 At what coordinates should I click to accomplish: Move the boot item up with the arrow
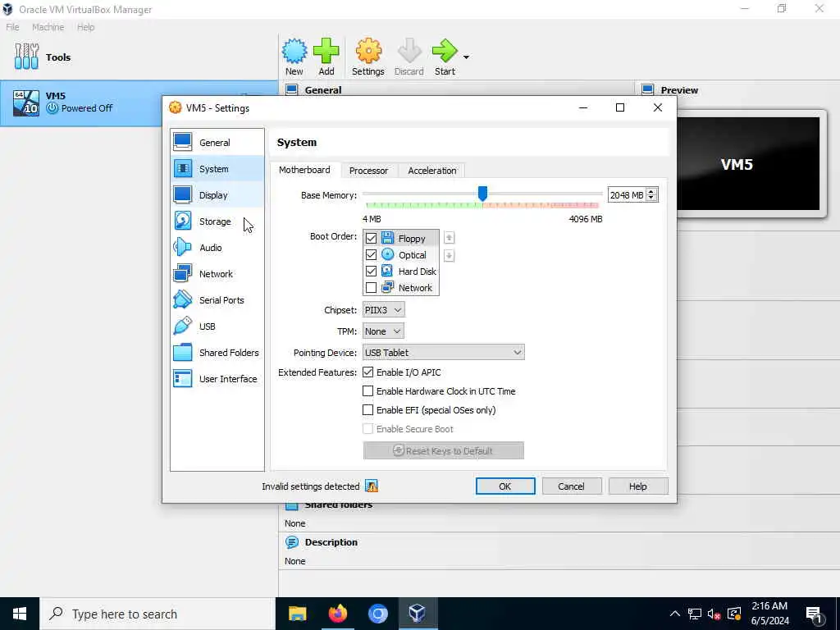coord(449,237)
